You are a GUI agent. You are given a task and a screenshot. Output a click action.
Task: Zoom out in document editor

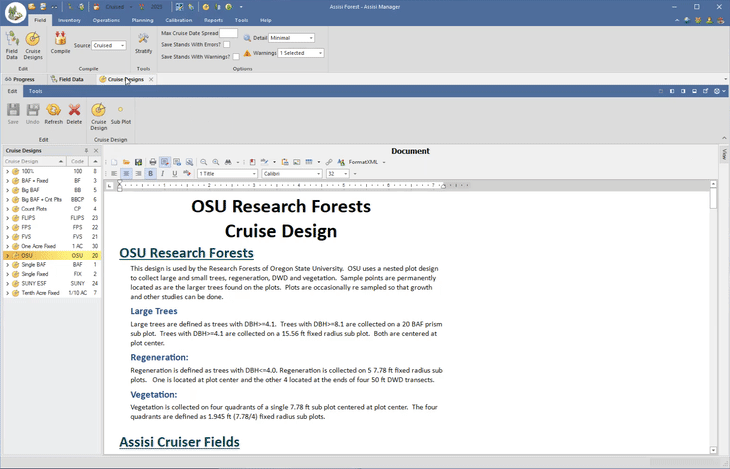203,162
